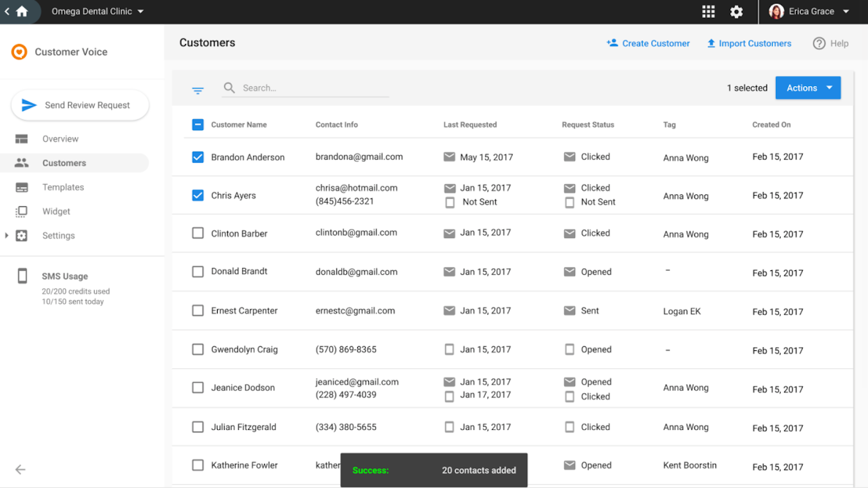The height and width of the screenshot is (488, 868).
Task: Click the filter list icon
Action: (198, 91)
